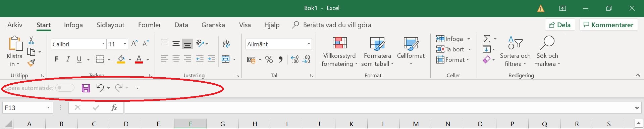Open the Allmänt number format dropdown
This screenshot has height=129, width=644.
309,44
